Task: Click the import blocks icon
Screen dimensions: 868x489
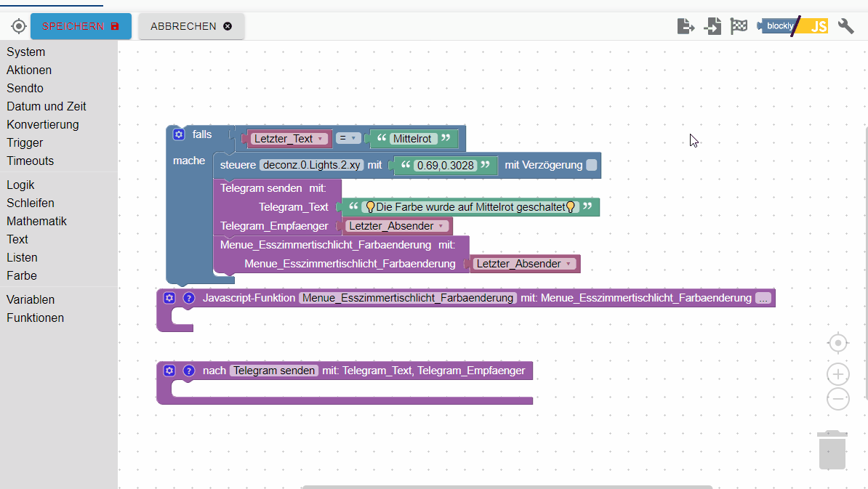Action: pyautogui.click(x=712, y=26)
